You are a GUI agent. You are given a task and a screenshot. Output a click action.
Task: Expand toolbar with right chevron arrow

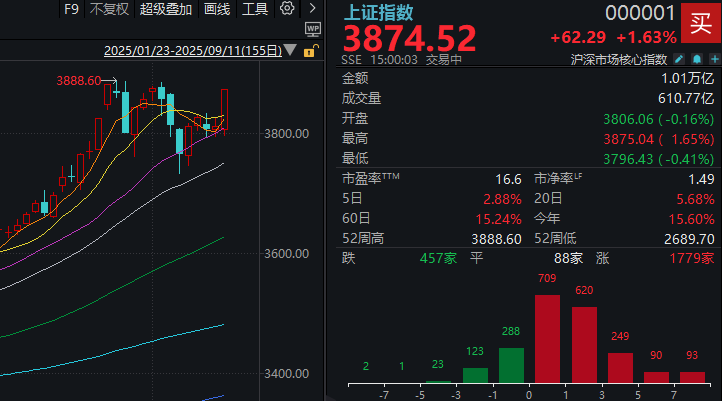[x=312, y=9]
